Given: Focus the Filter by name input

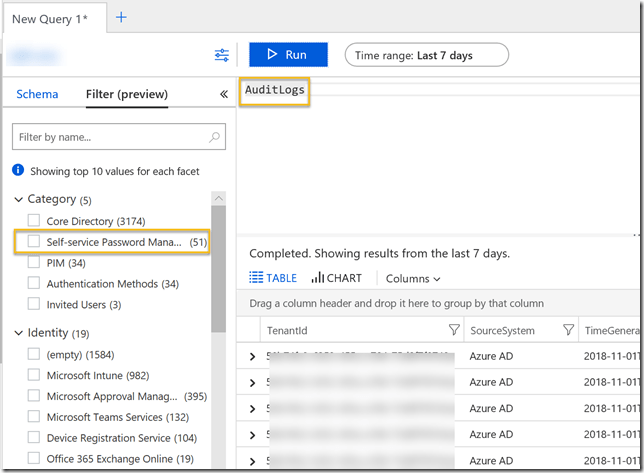Looking at the screenshot, I should pos(110,137).
